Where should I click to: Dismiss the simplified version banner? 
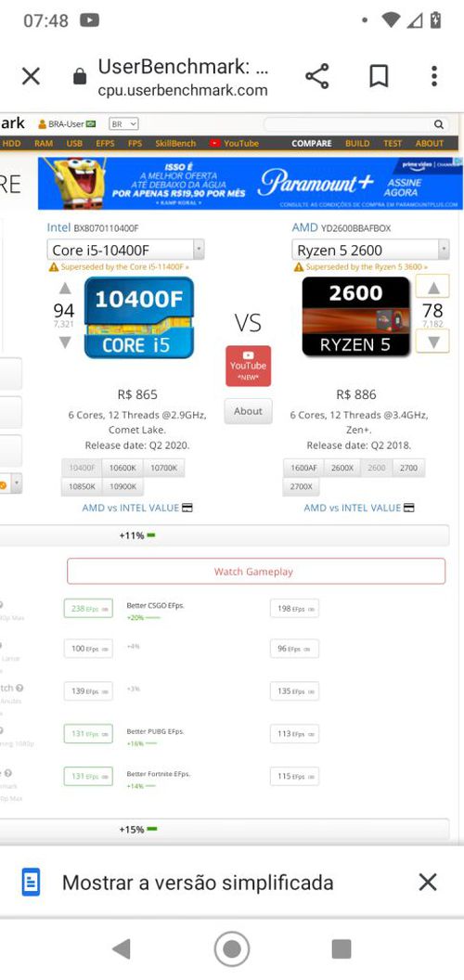pyautogui.click(x=428, y=883)
